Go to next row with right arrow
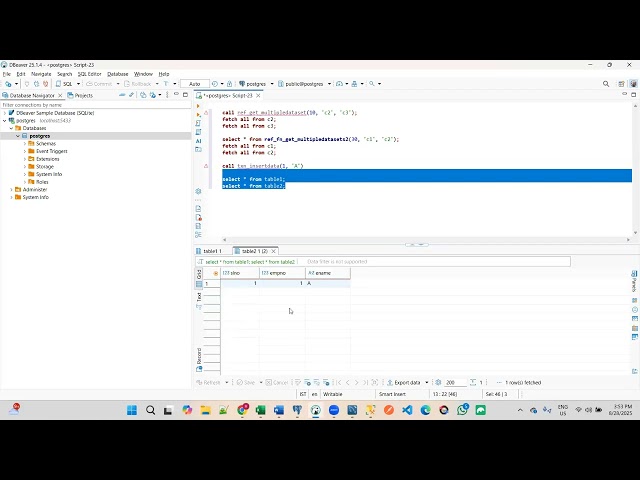Image resolution: width=640 pixels, height=480 pixels. 356,382
